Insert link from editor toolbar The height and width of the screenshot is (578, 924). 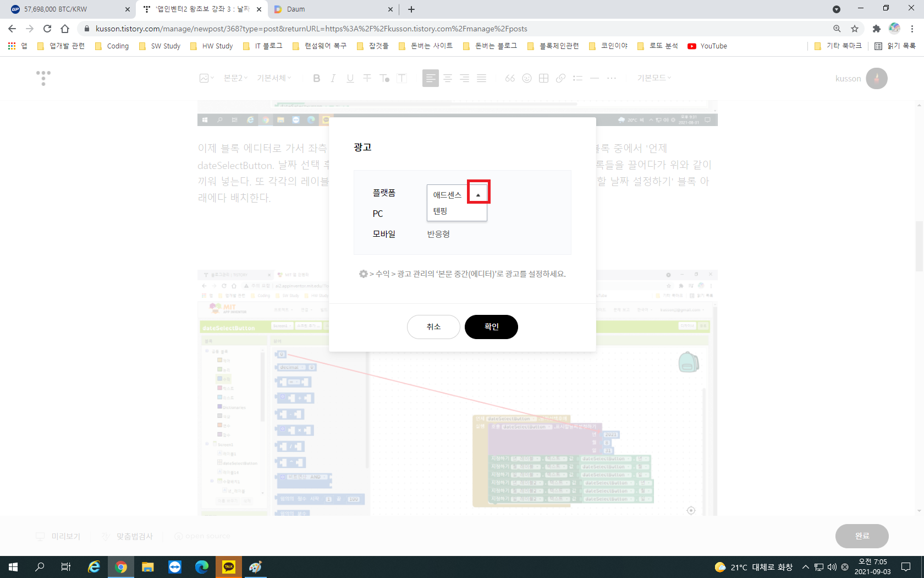(560, 78)
